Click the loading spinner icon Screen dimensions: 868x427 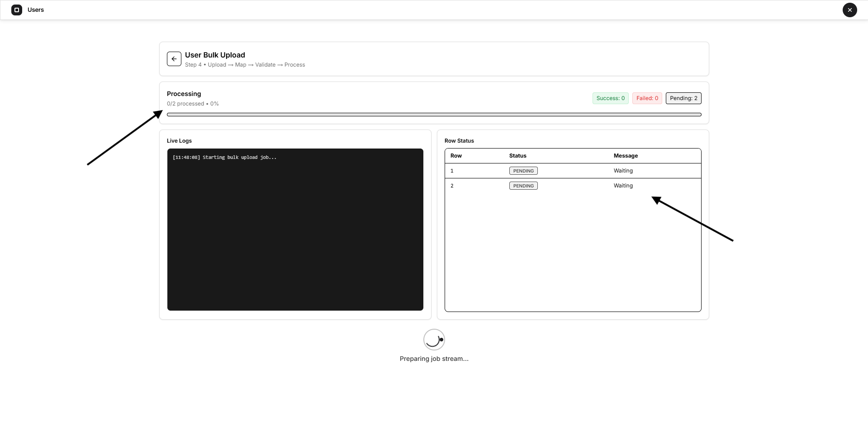tap(434, 340)
